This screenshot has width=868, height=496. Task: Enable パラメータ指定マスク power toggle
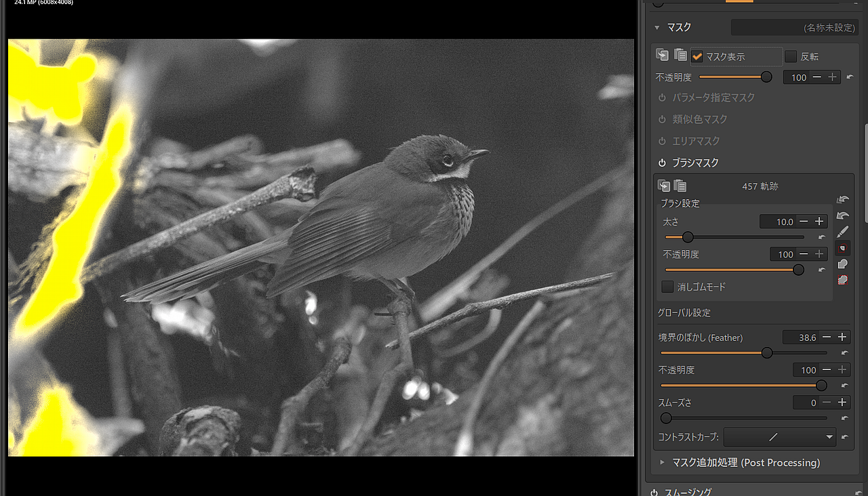tap(663, 98)
